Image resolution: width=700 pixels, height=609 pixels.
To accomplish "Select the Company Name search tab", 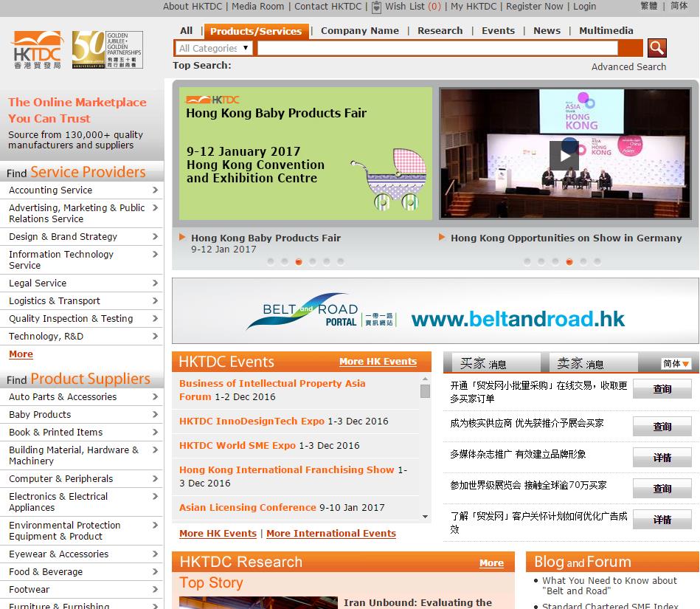I will pyautogui.click(x=360, y=31).
